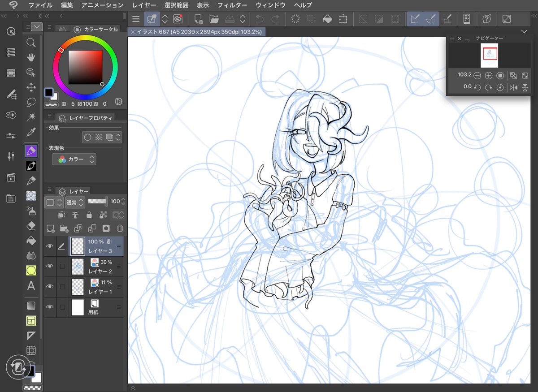Create layer mask icon

click(106, 228)
